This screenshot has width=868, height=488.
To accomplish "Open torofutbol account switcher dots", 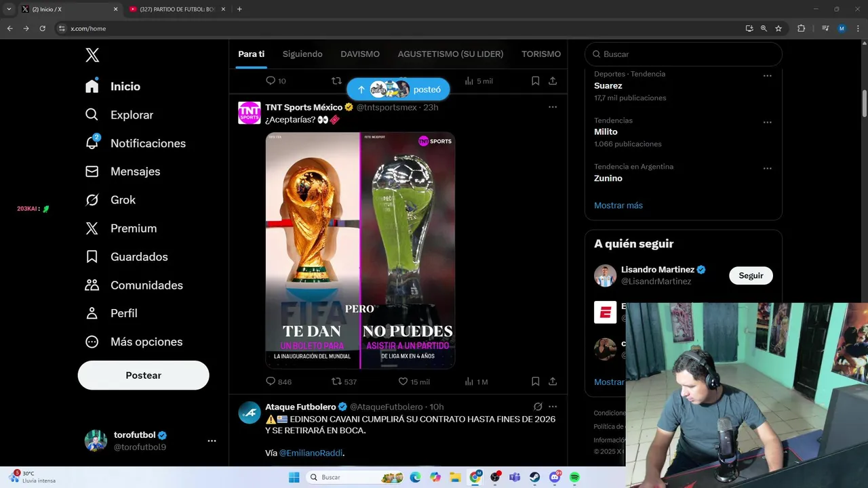I will 212,441.
